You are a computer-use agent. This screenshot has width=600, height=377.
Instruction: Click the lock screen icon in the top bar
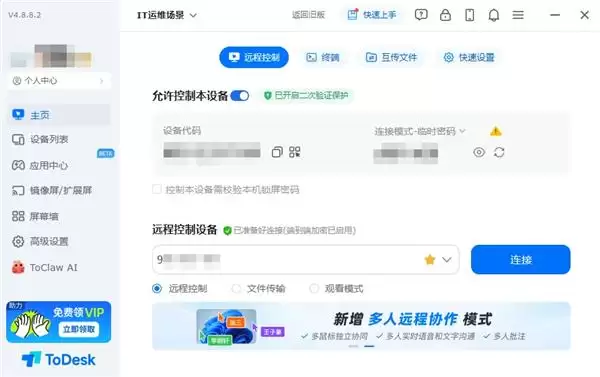pyautogui.click(x=445, y=15)
